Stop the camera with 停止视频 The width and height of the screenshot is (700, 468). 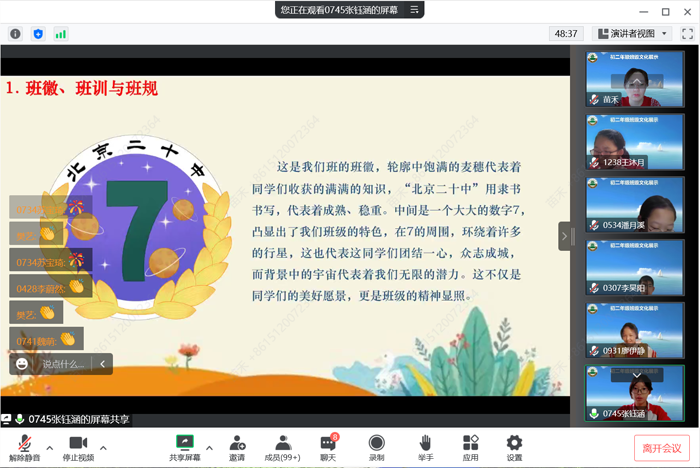tap(78, 448)
